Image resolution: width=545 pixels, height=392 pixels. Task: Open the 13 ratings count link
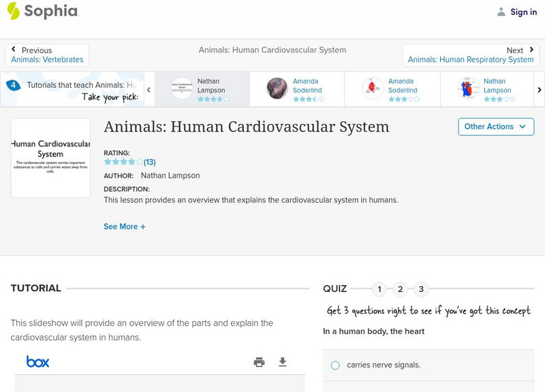[x=150, y=163]
